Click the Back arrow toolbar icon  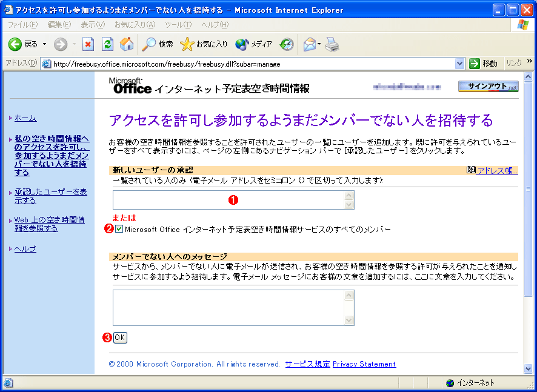pos(15,44)
